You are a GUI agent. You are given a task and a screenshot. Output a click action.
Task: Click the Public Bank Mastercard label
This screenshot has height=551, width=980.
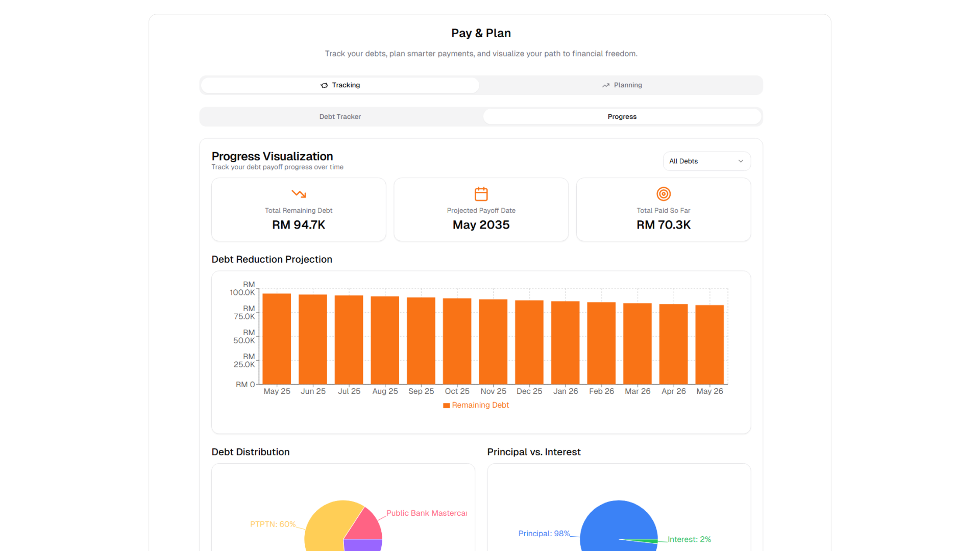[427, 513]
